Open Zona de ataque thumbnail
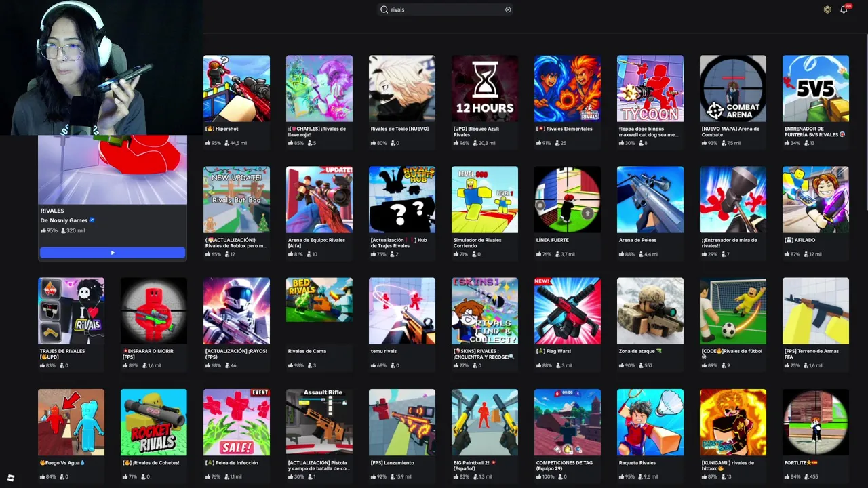 coord(650,311)
